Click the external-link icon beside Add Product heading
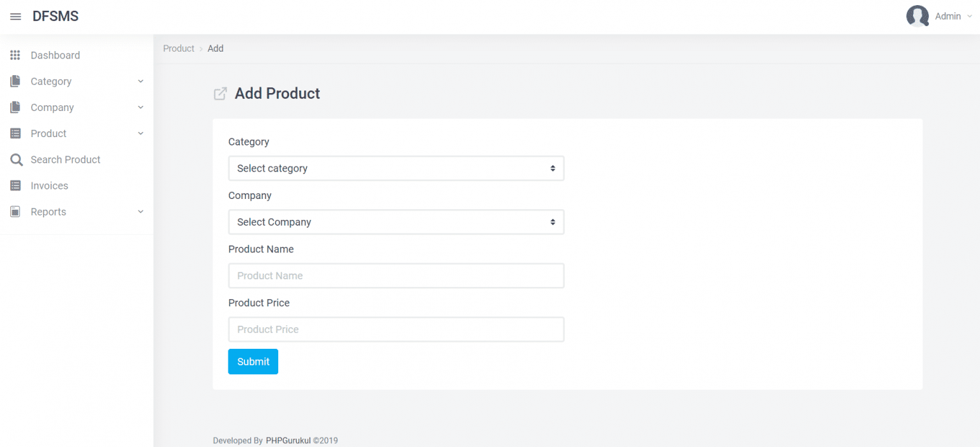The image size is (980, 447). [x=219, y=93]
